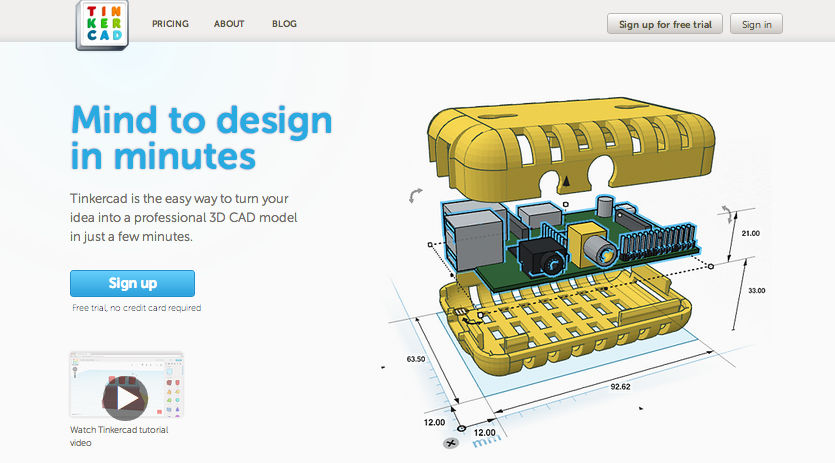Click Sign up for free trial button
Image resolution: width=835 pixels, height=463 pixels.
click(x=665, y=25)
